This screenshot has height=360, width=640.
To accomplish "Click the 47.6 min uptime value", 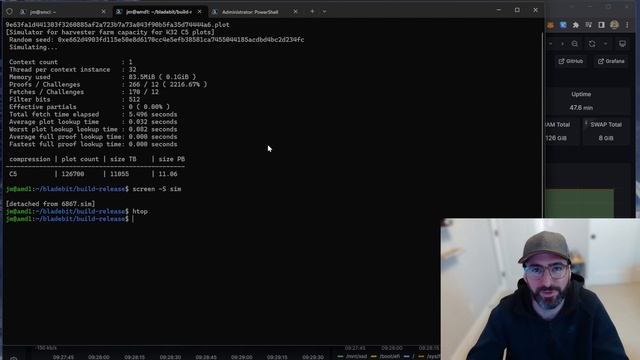I will 581,108.
